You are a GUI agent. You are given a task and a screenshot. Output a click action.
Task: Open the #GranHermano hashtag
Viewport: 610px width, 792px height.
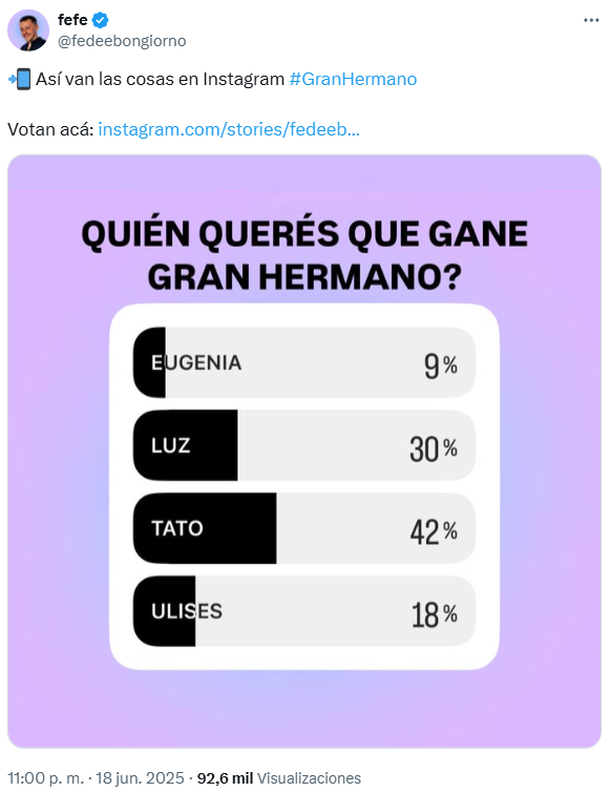click(353, 79)
